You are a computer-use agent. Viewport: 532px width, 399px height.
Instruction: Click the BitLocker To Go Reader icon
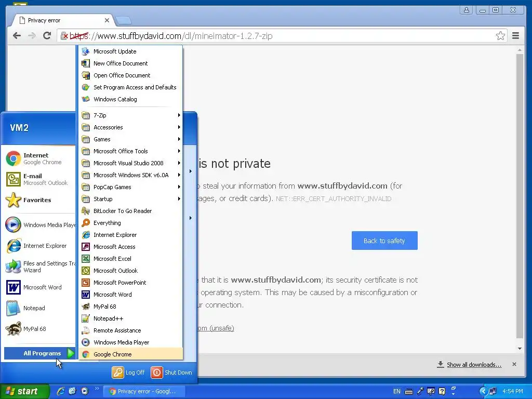tap(86, 211)
